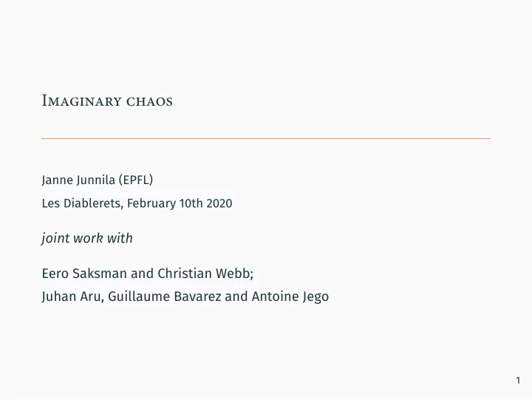
Task: Select the author name Janne Junnila
Action: click(x=78, y=180)
